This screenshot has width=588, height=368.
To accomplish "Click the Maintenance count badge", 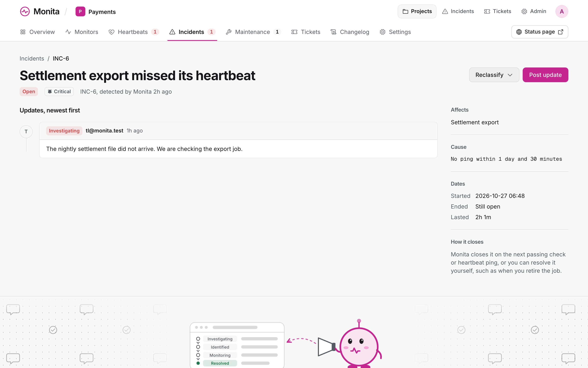I will click(x=277, y=32).
